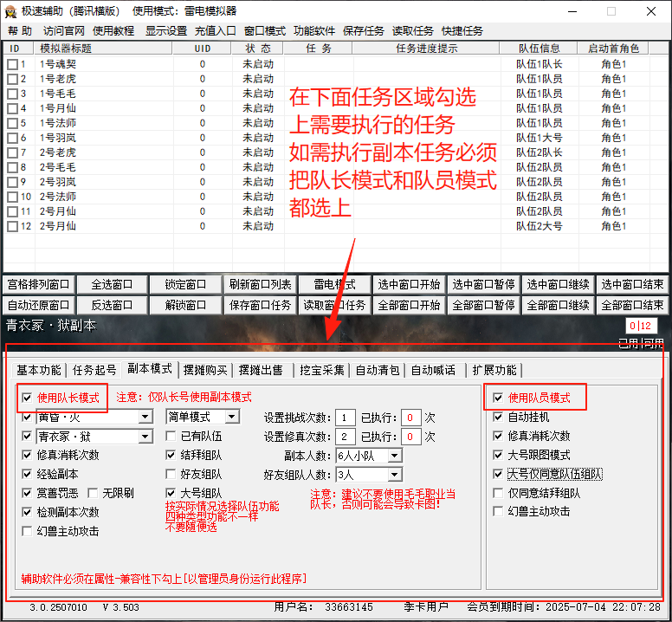Click the 解锁窗口 button
Image resolution: width=672 pixels, height=622 pixels.
click(185, 305)
